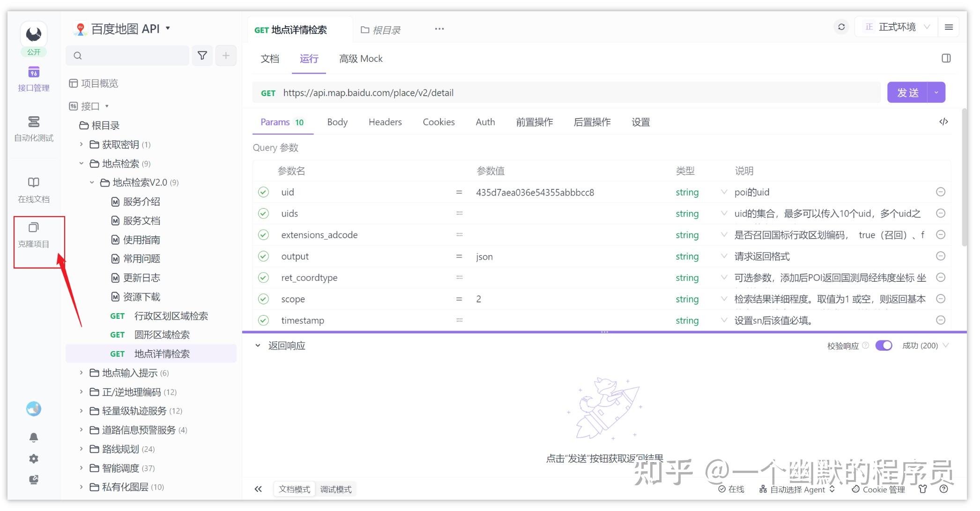The width and height of the screenshot is (980, 511).
Task: Click the params panel vertical scrollbar
Action: (964, 177)
